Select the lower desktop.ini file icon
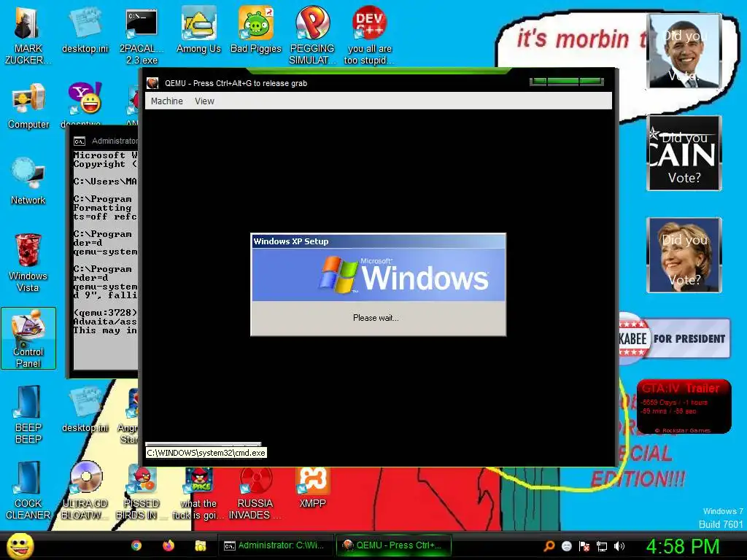The height and width of the screenshot is (560, 747). [85, 408]
